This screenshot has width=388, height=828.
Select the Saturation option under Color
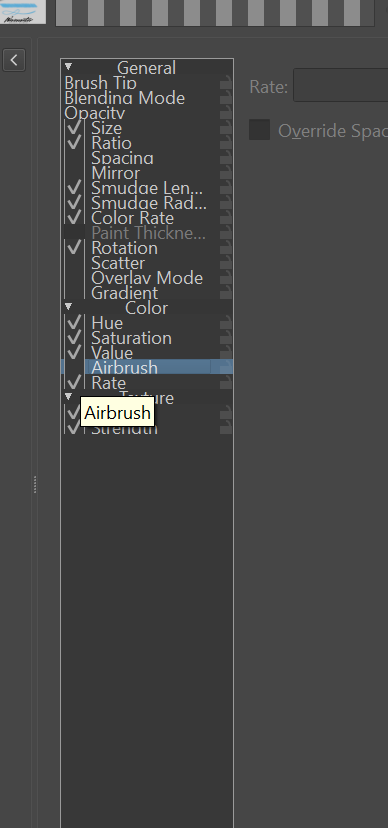coord(131,338)
